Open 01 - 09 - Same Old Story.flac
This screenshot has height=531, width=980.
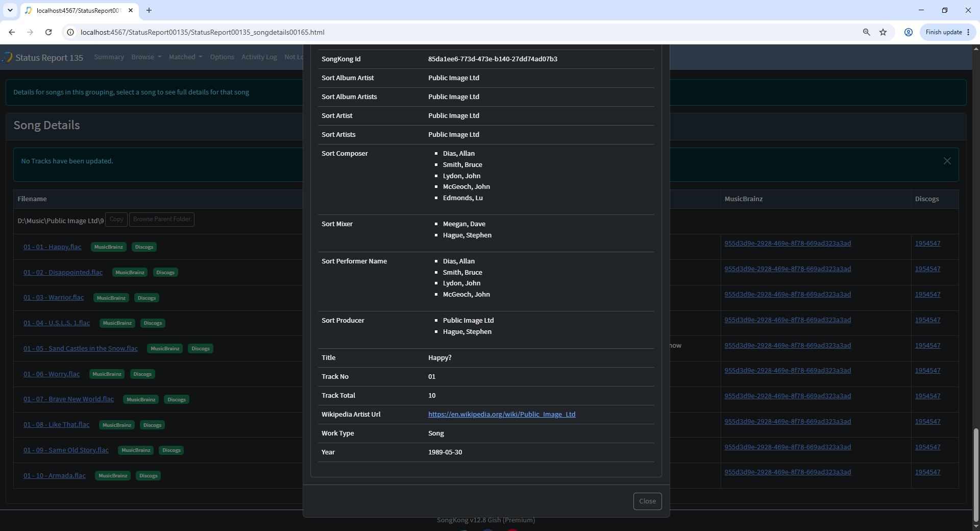pos(66,450)
